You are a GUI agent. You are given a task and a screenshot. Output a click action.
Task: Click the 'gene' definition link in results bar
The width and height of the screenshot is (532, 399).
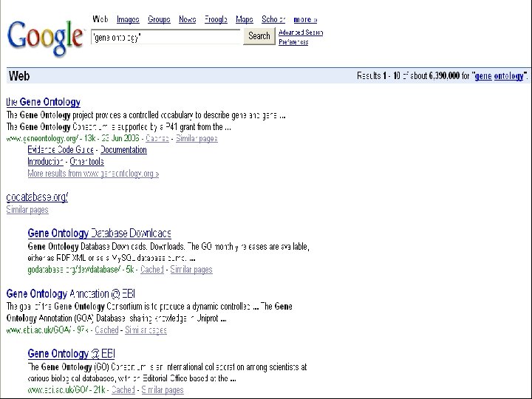(483, 75)
